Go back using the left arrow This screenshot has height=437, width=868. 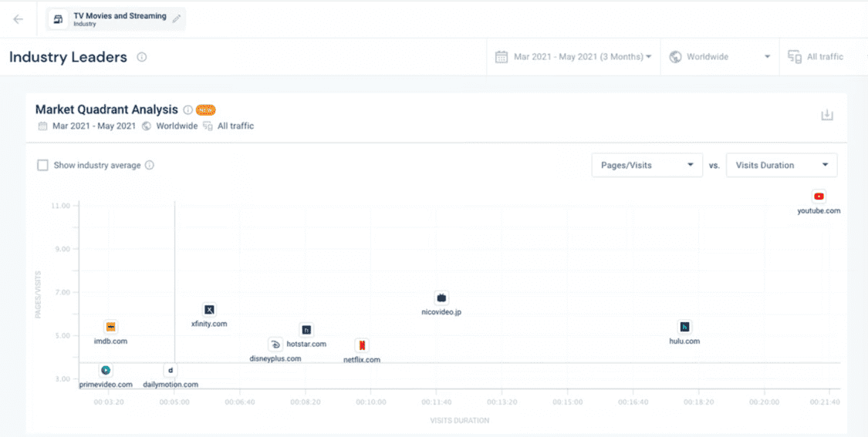coord(19,19)
